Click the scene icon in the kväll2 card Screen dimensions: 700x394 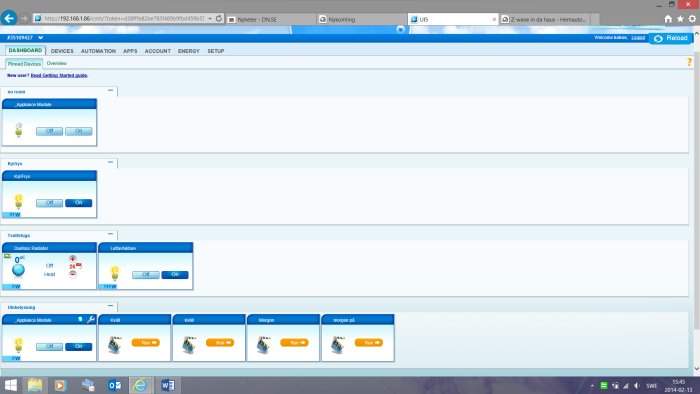[189, 344]
